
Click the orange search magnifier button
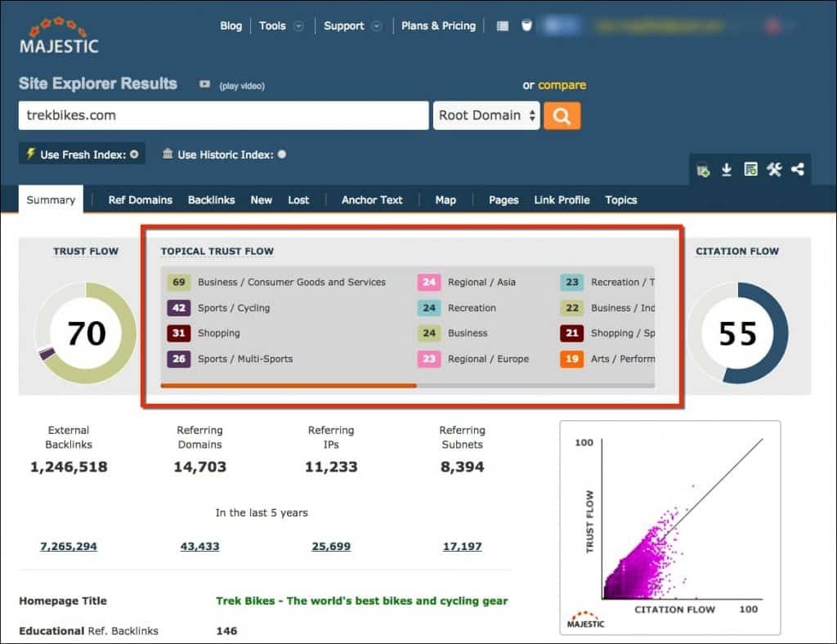pyautogui.click(x=562, y=115)
